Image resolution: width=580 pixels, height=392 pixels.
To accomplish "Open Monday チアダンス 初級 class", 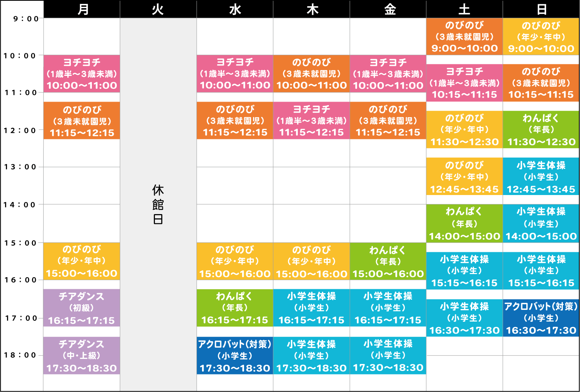I will [x=82, y=308].
